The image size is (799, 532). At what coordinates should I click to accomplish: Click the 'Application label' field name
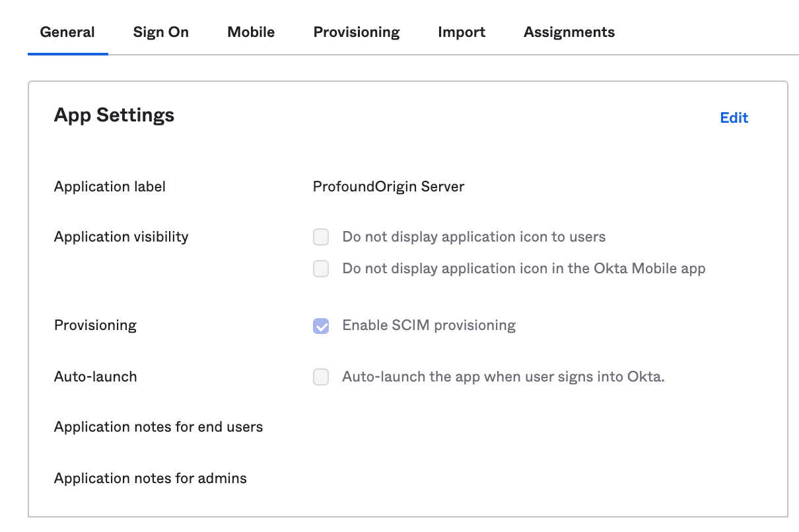(x=110, y=187)
